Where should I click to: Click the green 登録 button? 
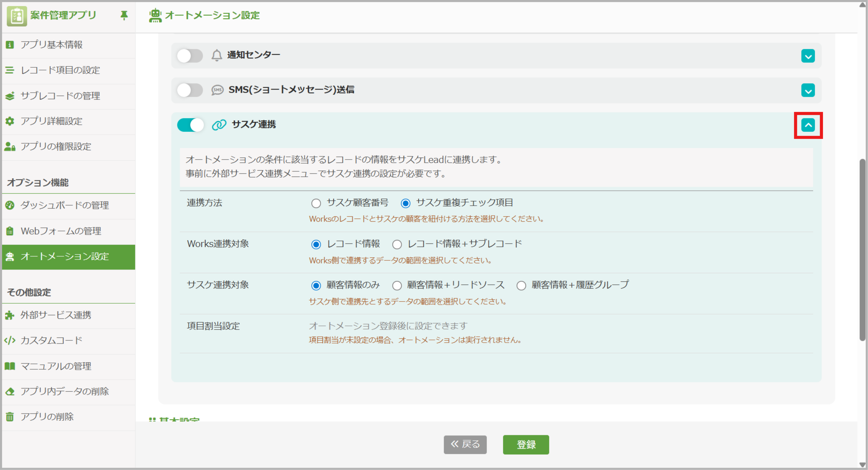tap(526, 444)
